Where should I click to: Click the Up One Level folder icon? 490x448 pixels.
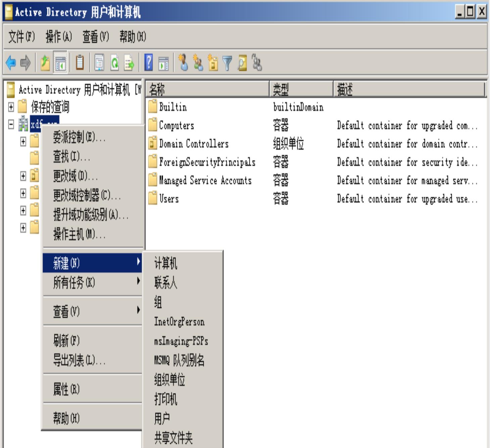coord(45,63)
